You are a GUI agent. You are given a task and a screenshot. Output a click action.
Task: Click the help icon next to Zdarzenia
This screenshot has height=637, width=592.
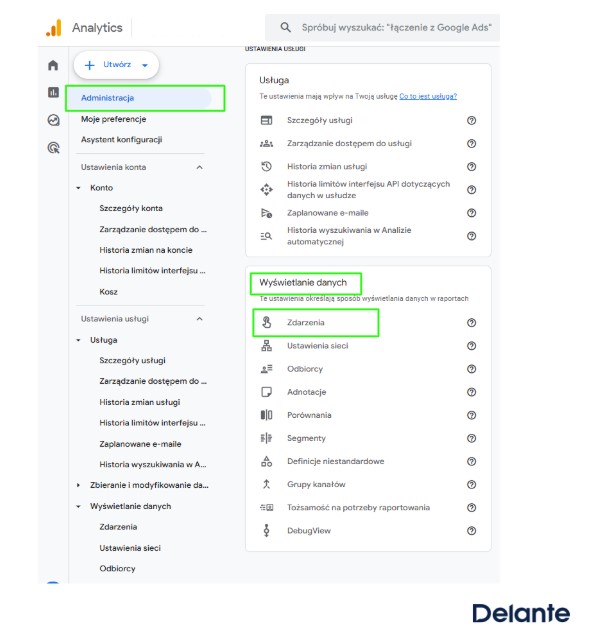(471, 323)
